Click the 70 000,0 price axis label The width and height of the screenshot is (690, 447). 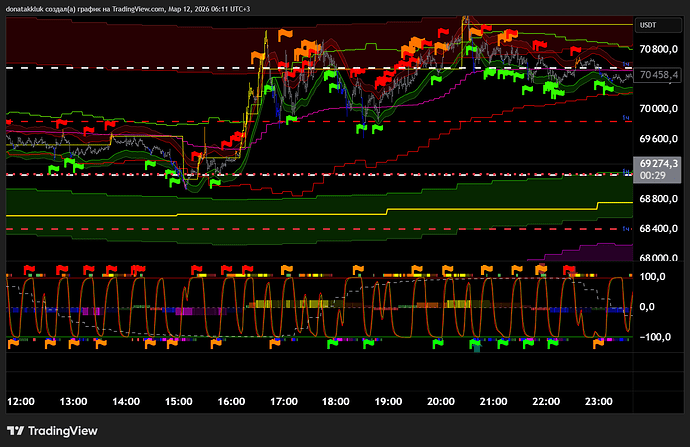tap(661, 108)
